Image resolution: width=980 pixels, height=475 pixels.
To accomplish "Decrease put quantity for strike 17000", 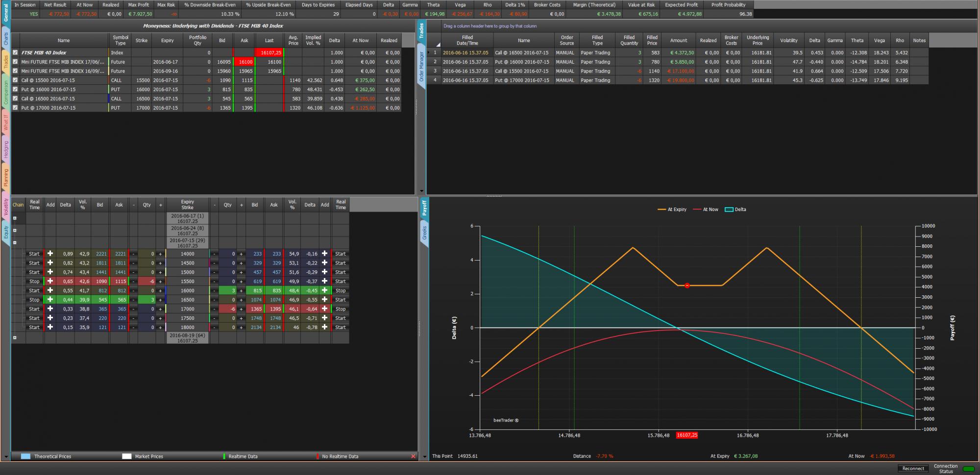I will coord(214,309).
